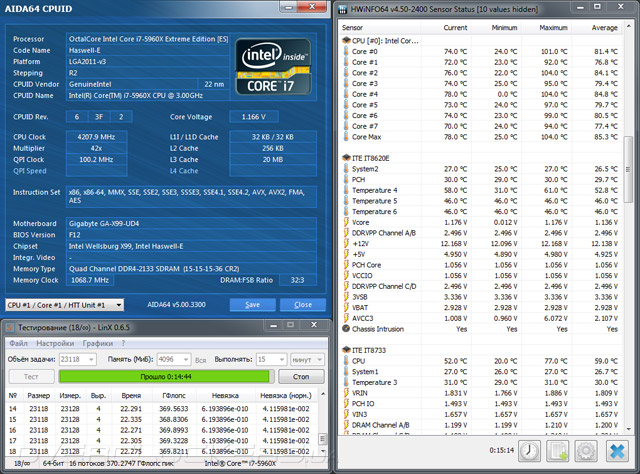Click thermometer icon of Core #7 row
This screenshot has width=640, height=474.
(x=346, y=126)
